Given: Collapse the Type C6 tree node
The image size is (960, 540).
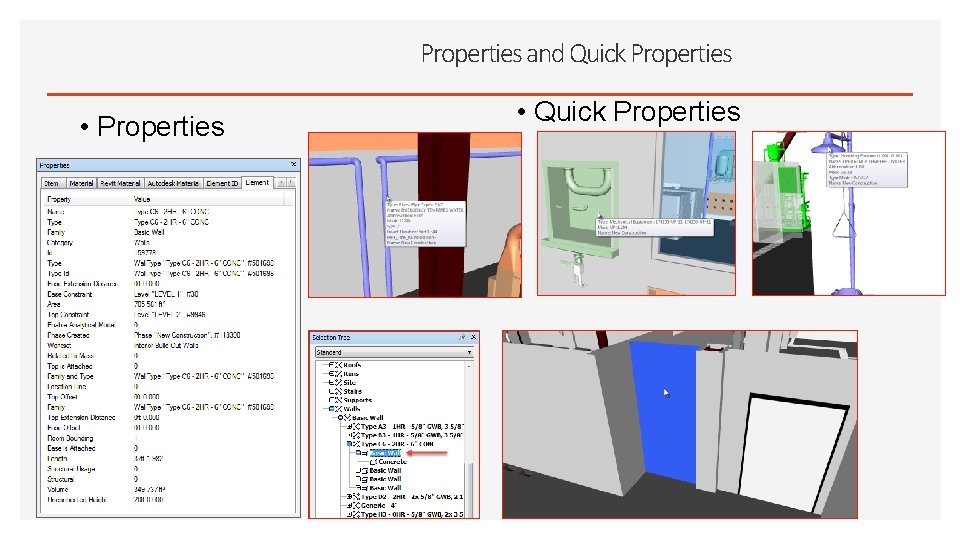Looking at the screenshot, I should click(x=350, y=444).
